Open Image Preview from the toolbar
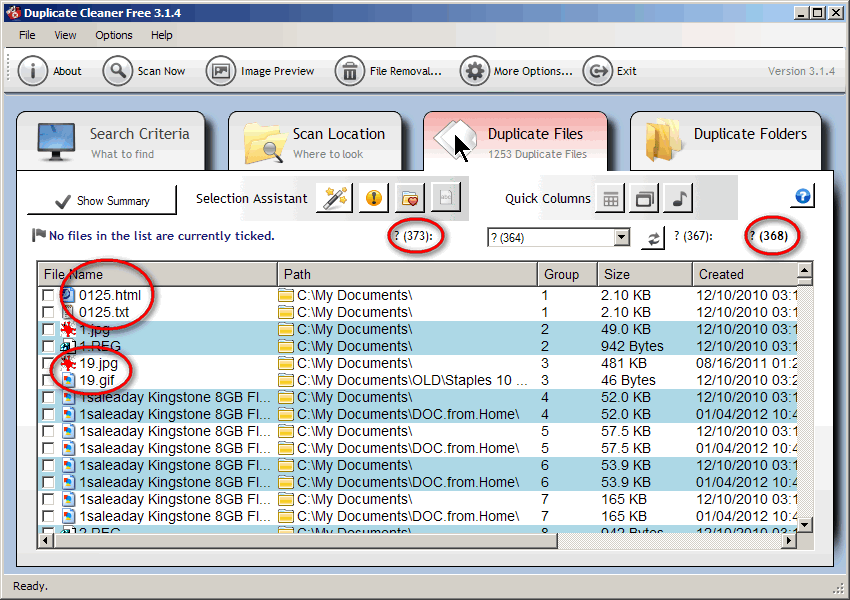Screen dimensions: 850x600 click(260, 71)
